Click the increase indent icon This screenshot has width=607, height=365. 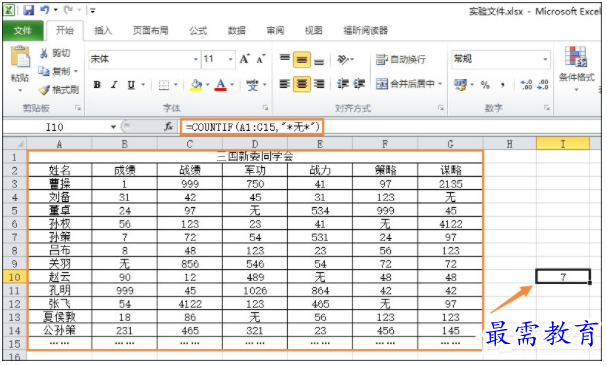[359, 84]
